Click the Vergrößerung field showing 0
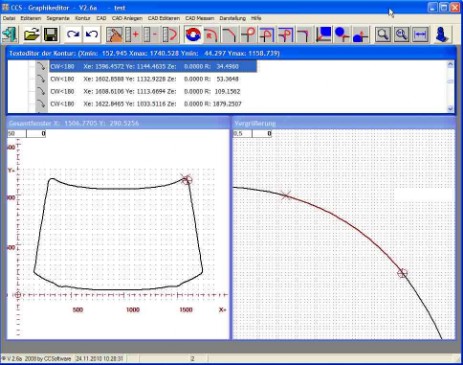 262,134
